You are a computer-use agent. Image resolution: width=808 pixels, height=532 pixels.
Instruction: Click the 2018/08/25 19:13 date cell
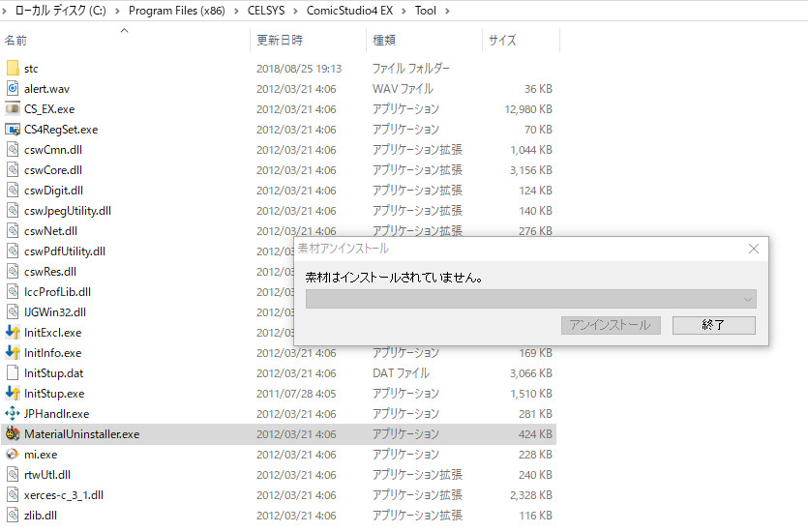(299, 69)
